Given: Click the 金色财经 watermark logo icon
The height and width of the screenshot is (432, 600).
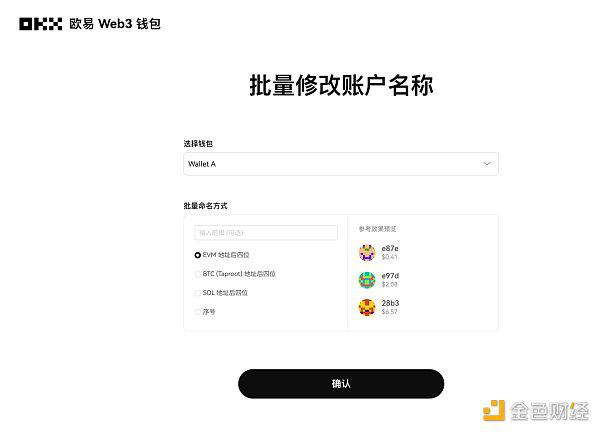Looking at the screenshot, I should click(x=494, y=410).
